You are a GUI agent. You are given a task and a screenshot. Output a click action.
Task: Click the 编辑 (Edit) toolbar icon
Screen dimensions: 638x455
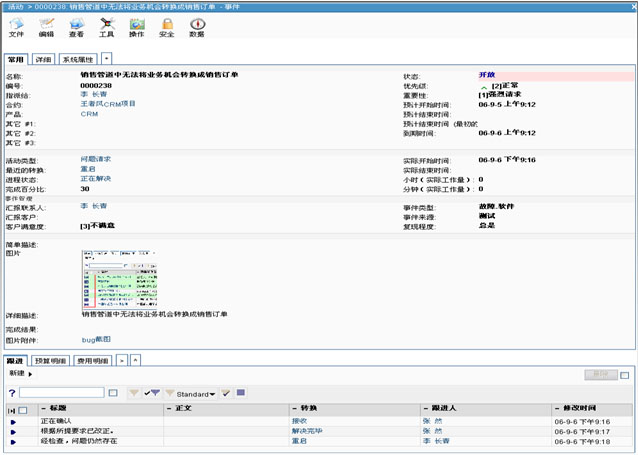pos(46,25)
